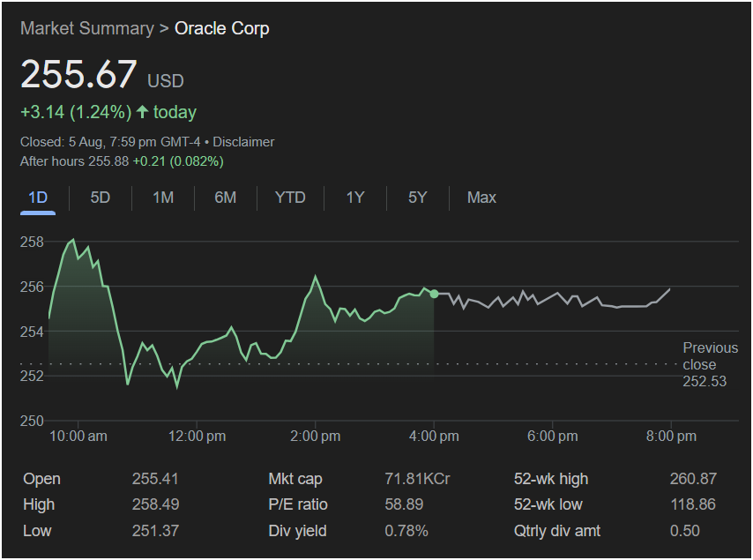Click the Oracle Corp title
The width and height of the screenshot is (753, 560).
[x=222, y=28]
